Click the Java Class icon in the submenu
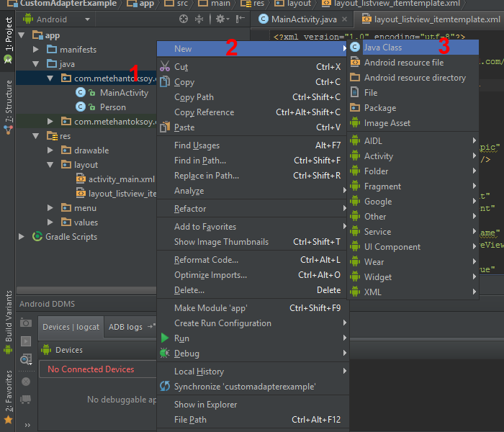The image size is (504, 432). (355, 48)
